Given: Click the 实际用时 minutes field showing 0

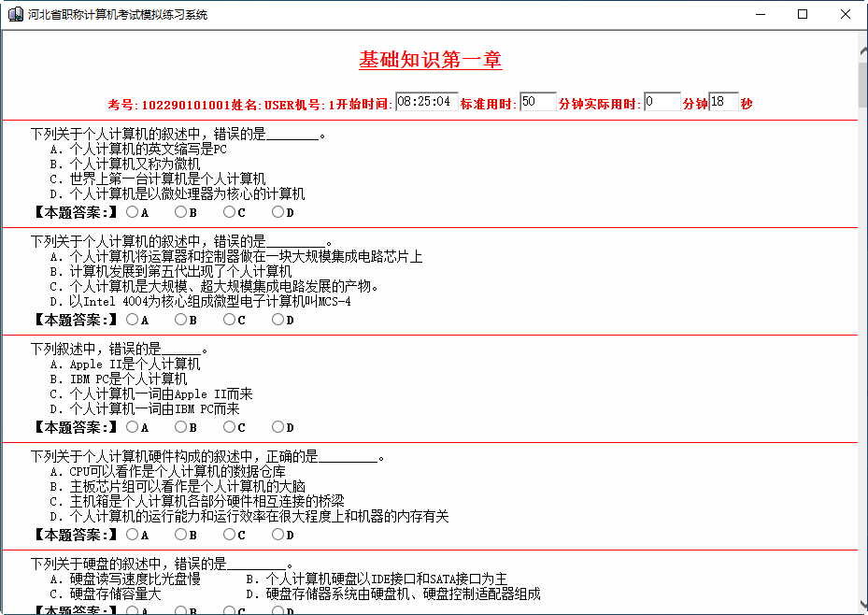Looking at the screenshot, I should [662, 102].
